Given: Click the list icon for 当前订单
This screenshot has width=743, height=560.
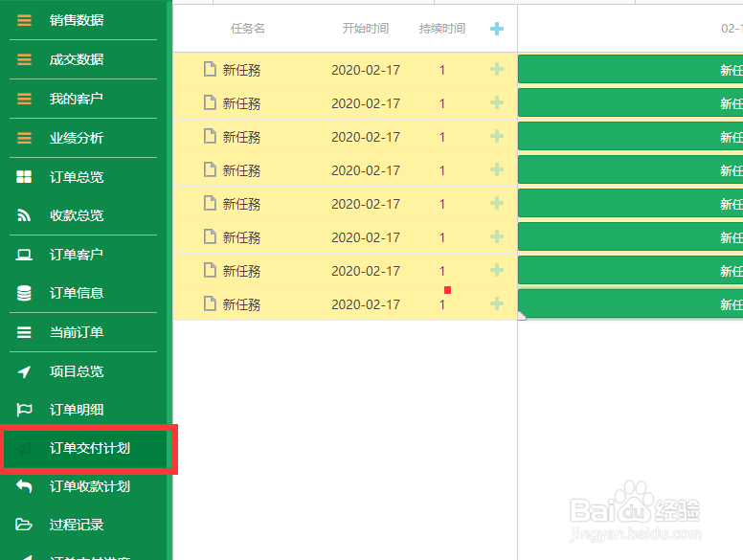Looking at the screenshot, I should click(24, 332).
